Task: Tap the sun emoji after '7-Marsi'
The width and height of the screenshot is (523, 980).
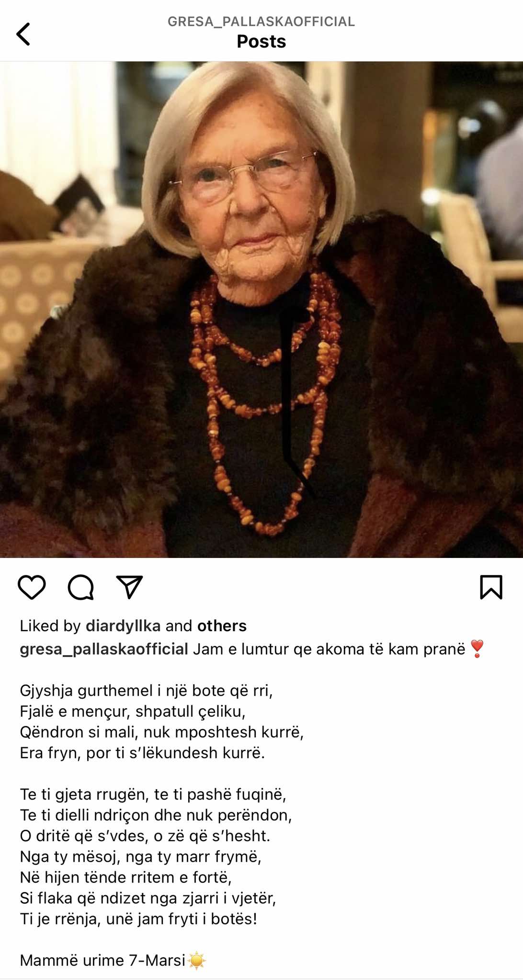Action: tap(196, 960)
